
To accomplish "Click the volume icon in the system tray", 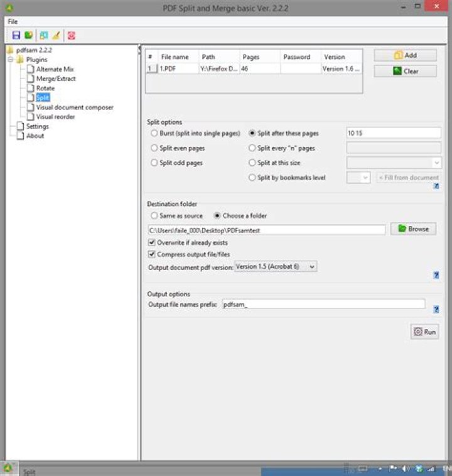I will pos(406,468).
